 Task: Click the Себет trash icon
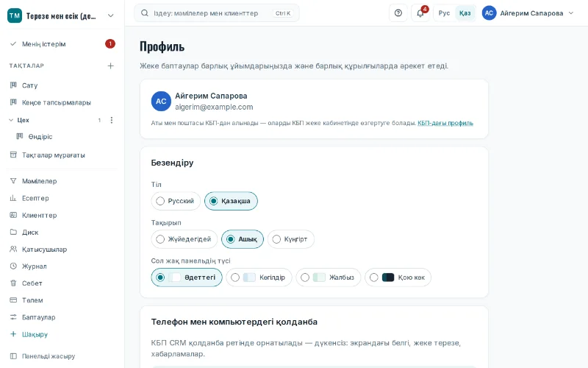[x=13, y=283]
